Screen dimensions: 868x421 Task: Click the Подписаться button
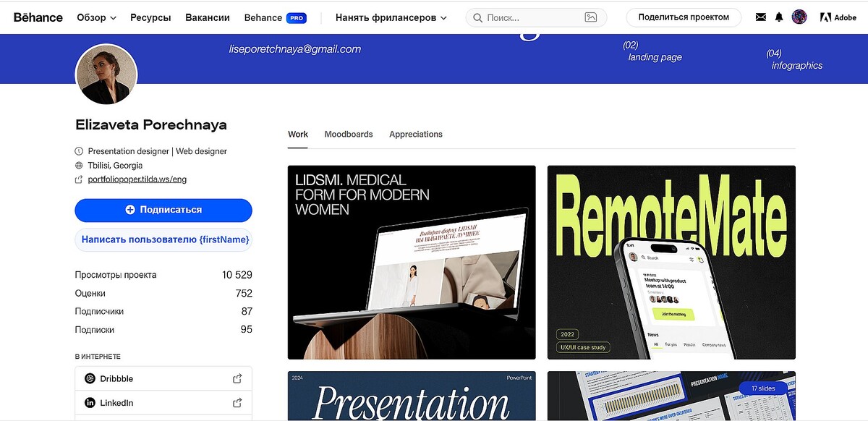click(x=163, y=210)
